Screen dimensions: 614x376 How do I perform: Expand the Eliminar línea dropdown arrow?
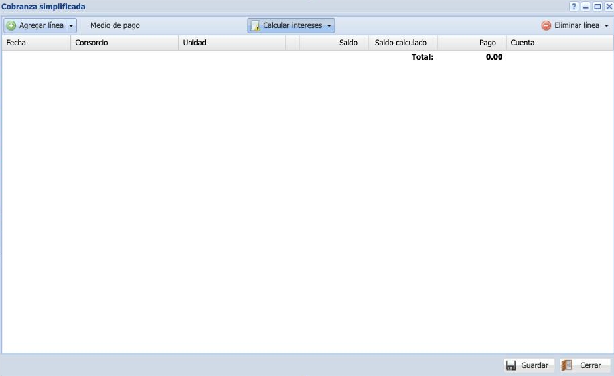pos(606,26)
